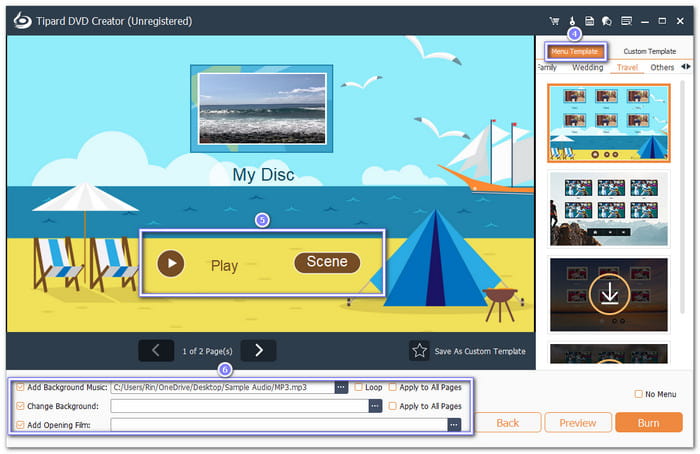
Task: Click the Add Opening Film path field
Action: pyautogui.click(x=279, y=425)
